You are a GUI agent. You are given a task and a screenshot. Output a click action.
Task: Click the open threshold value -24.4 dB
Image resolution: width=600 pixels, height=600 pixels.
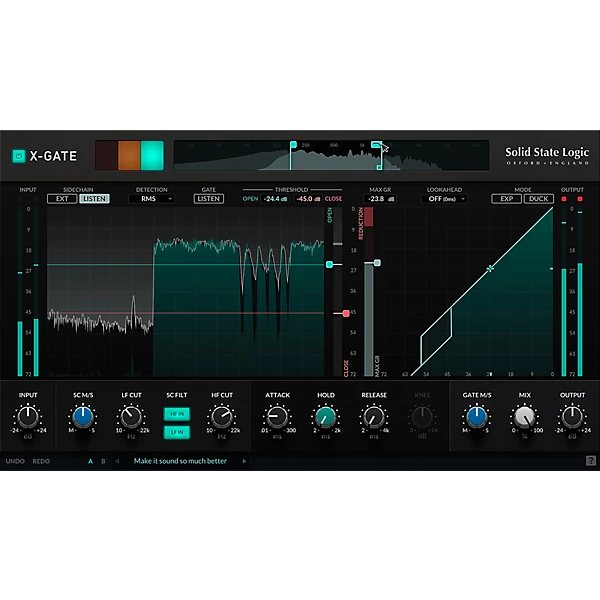click(x=276, y=199)
